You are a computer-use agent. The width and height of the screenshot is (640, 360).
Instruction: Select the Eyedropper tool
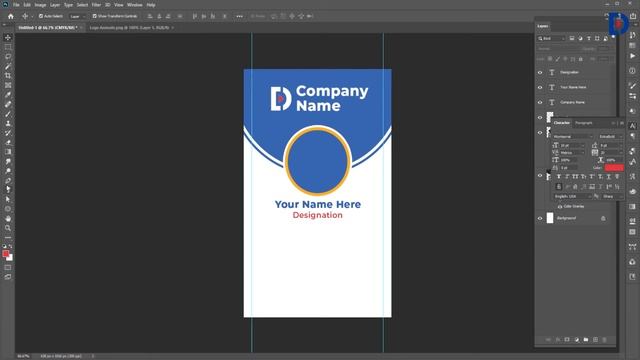click(8, 95)
